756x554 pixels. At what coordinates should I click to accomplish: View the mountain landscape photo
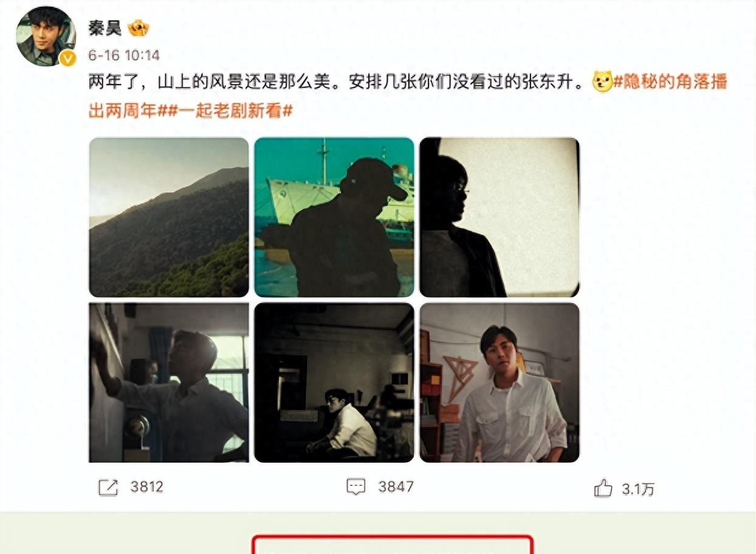click(x=169, y=217)
